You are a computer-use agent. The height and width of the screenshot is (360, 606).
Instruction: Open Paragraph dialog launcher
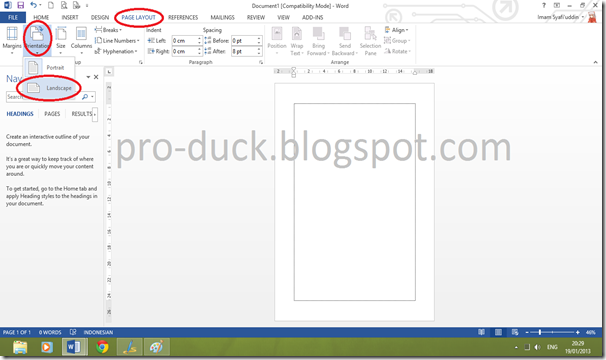(261, 62)
